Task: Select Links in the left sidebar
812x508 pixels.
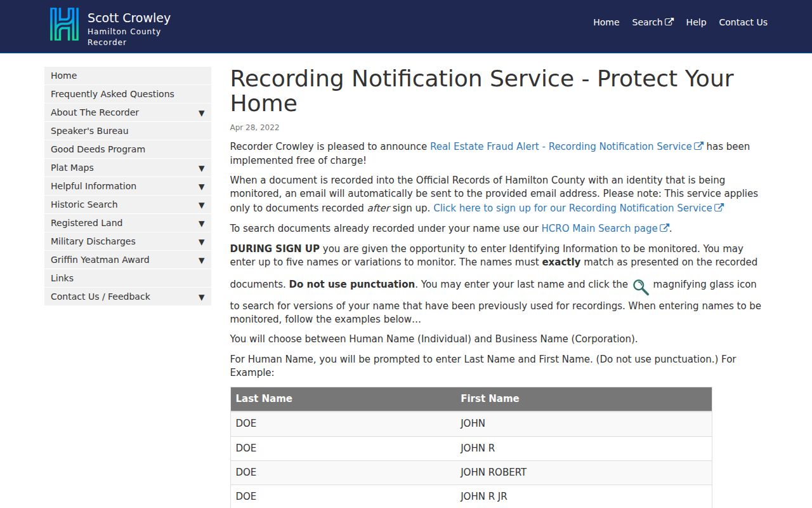Action: click(x=128, y=278)
